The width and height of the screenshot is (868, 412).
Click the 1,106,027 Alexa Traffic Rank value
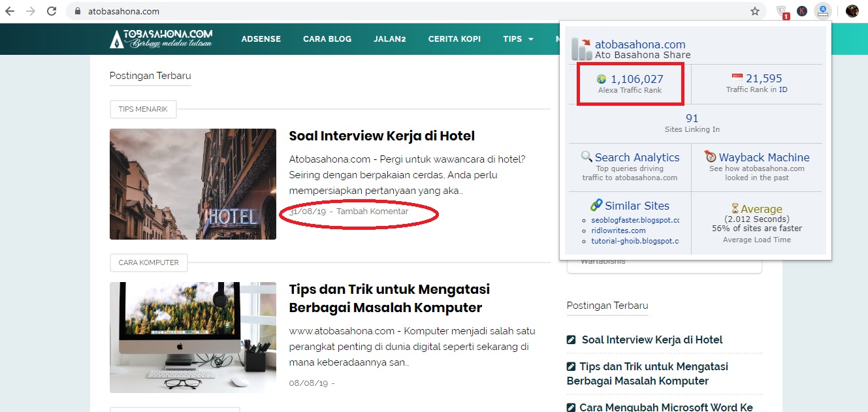637,79
